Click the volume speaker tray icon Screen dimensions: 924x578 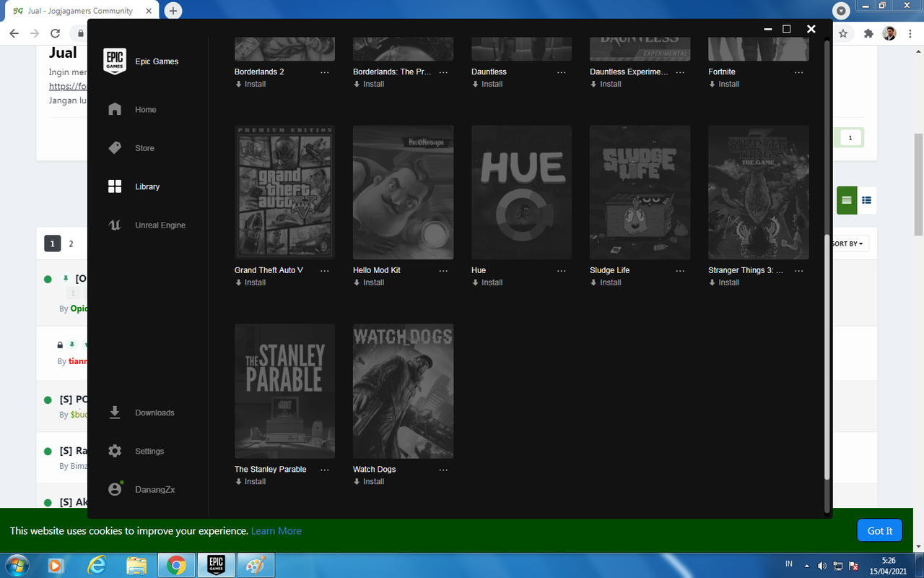tap(822, 565)
